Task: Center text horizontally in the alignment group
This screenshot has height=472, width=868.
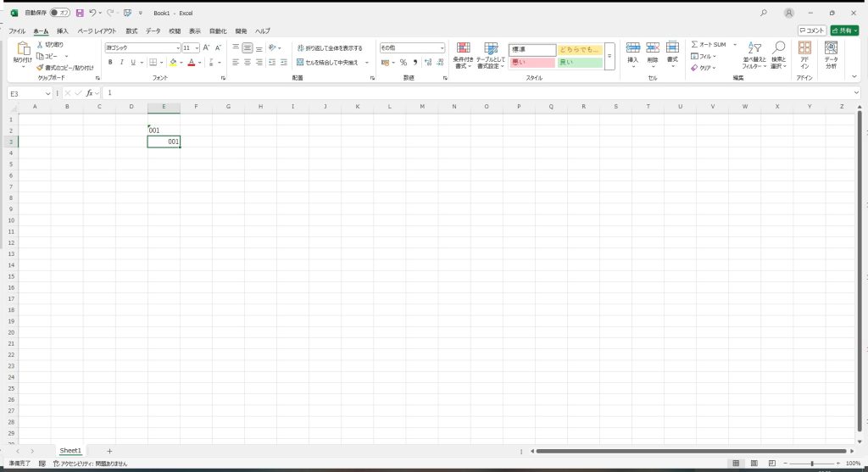Action: tap(248, 63)
